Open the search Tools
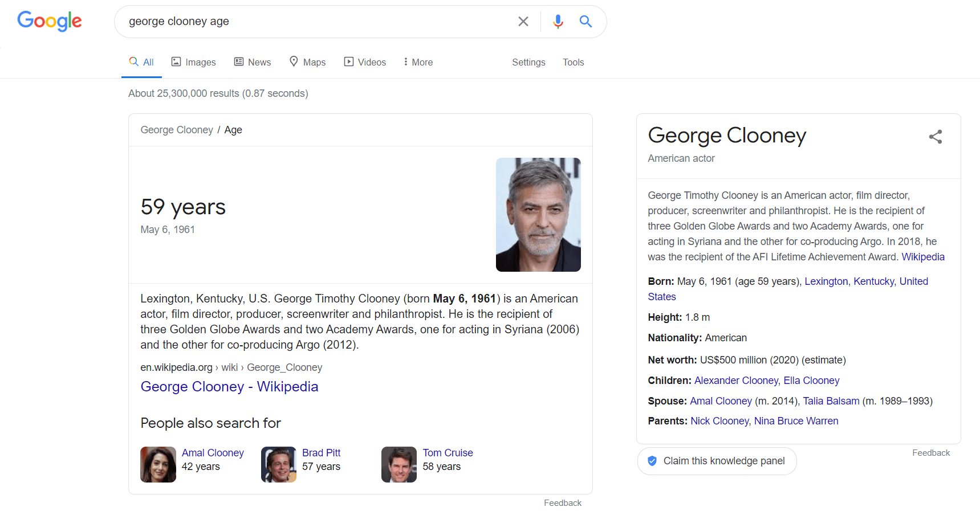 (x=573, y=62)
